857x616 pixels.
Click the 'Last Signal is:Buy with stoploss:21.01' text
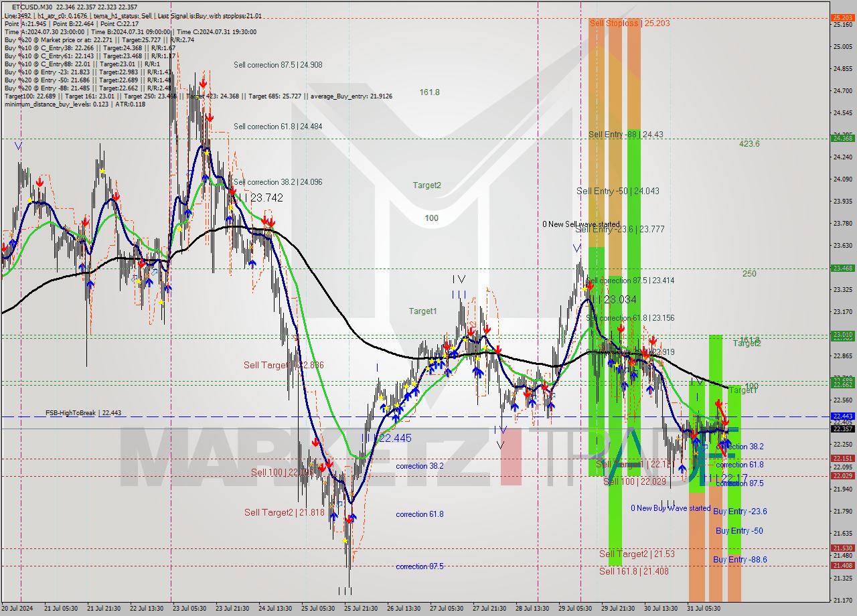(211, 15)
